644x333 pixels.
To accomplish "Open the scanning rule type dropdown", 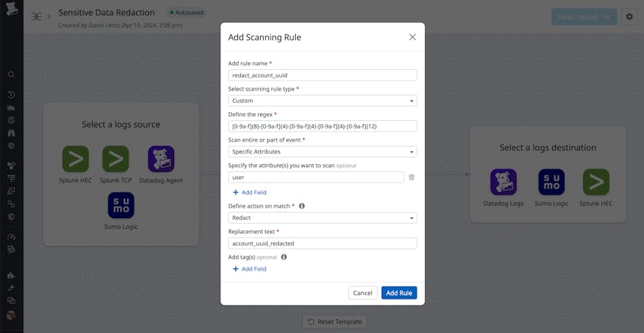I will click(322, 100).
